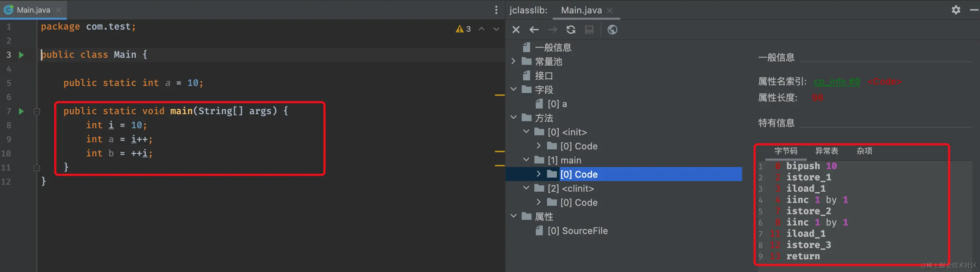Screen dimensions: 980x272
Task: Open warnings indicator showing 3 problems
Action: 463,29
